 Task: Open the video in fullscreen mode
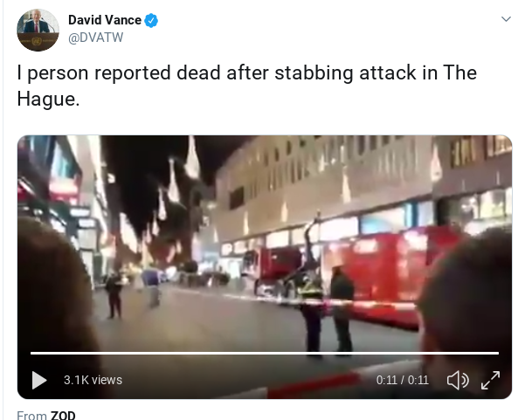click(491, 380)
